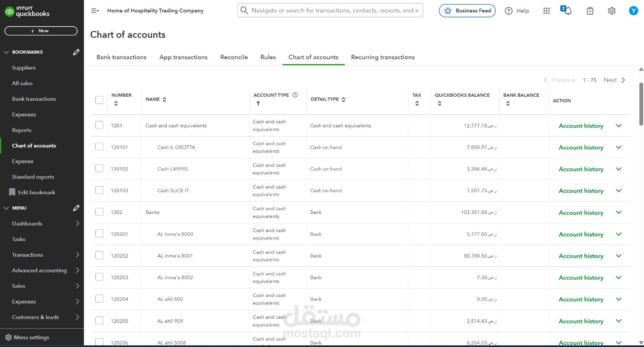Edit bookmarks using the pencil icon
Screen dimensions: 644x347
(76, 52)
